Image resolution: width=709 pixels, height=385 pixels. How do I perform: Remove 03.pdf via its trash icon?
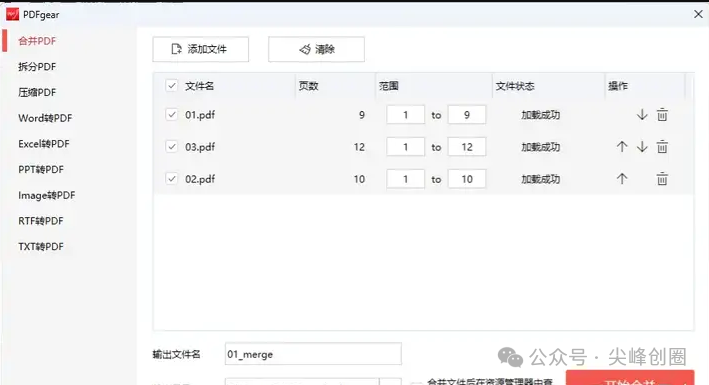point(662,147)
